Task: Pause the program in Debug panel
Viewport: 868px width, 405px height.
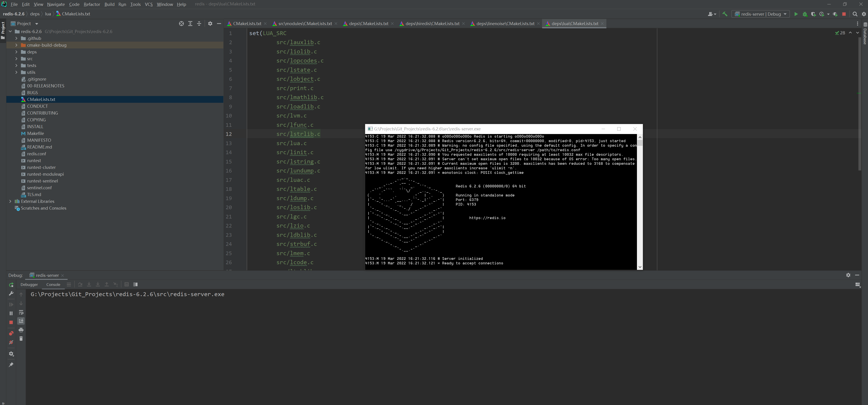Action: [x=11, y=313]
